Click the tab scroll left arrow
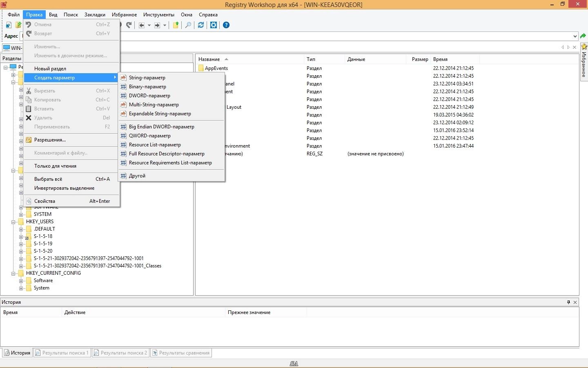Screen dimensions: 588x368 563,47
